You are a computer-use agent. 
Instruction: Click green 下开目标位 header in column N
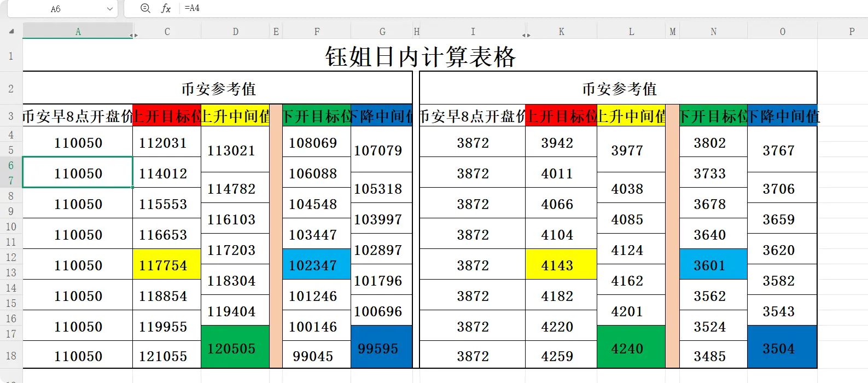pyautogui.click(x=713, y=116)
